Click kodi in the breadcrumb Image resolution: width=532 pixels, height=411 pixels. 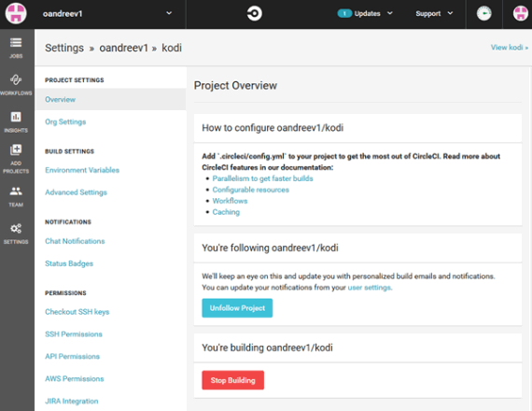172,48
